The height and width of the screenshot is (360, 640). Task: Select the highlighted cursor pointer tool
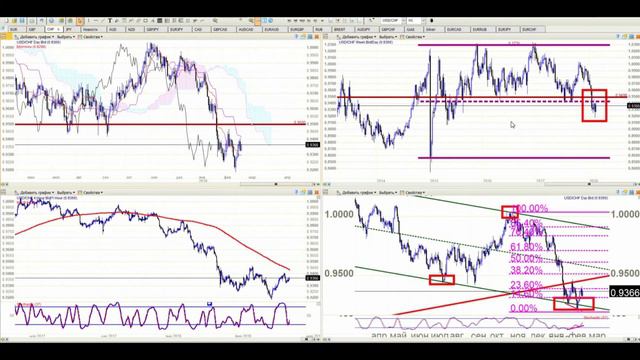pos(80,20)
